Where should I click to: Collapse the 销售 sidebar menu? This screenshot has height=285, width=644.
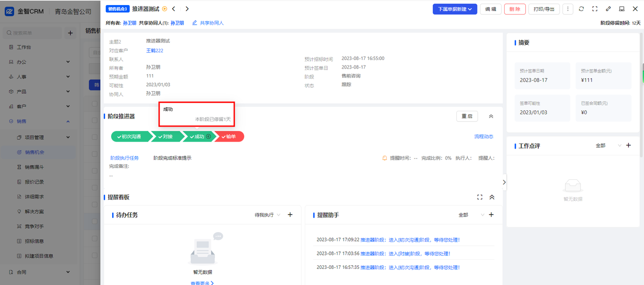68,121
